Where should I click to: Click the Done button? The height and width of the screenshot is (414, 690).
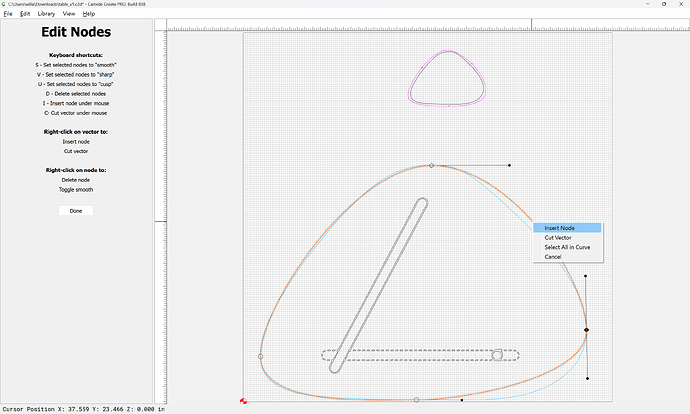[76, 211]
